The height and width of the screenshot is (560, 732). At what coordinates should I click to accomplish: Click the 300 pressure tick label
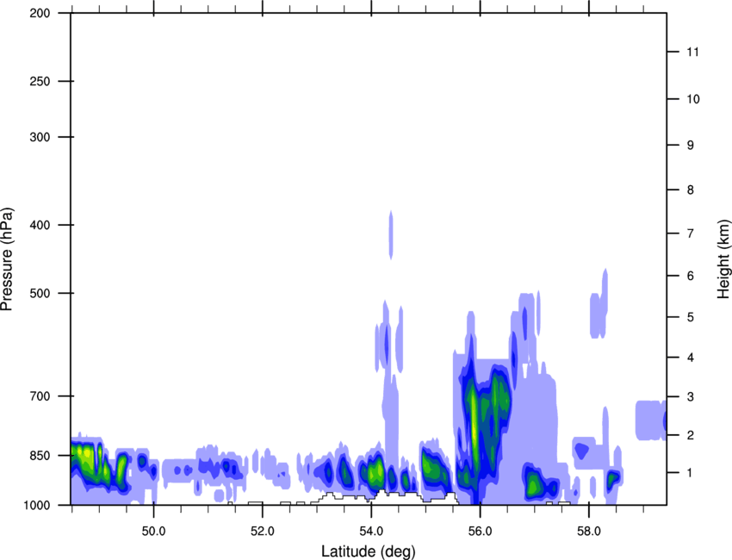click(40, 137)
